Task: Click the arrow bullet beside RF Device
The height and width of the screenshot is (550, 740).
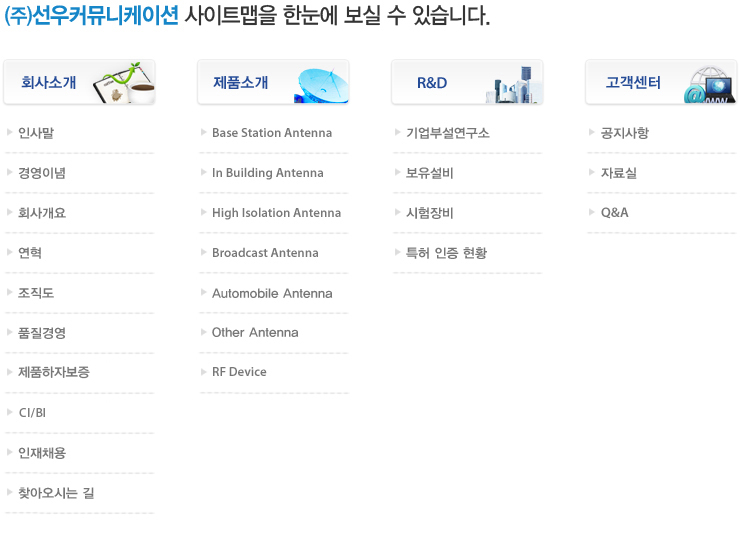Action: pos(203,372)
